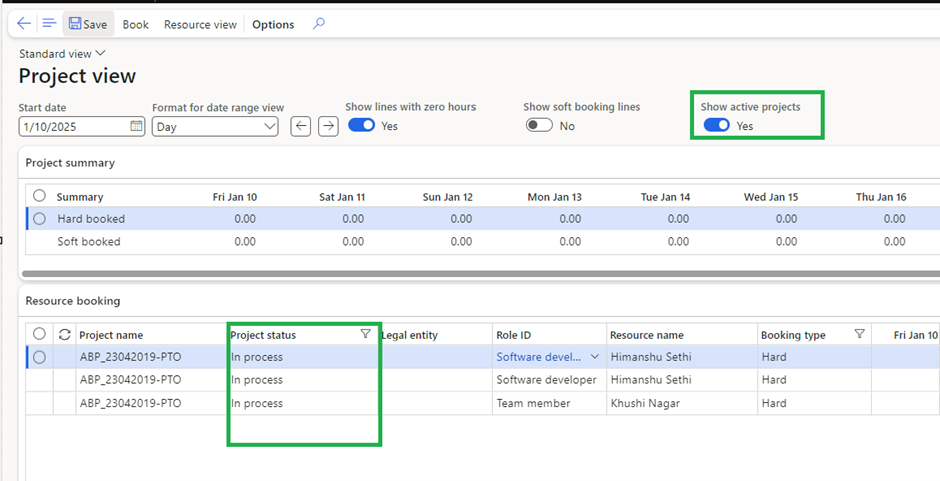The height and width of the screenshot is (481, 940).
Task: Open the Start date calendar picker
Action: pyautogui.click(x=137, y=127)
